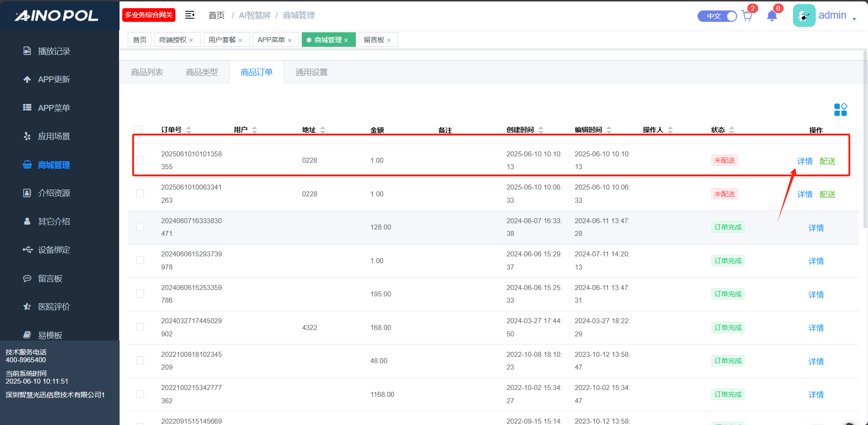Sort orders by 创建时间 column
Image resolution: width=868 pixels, height=425 pixels.
pos(541,130)
